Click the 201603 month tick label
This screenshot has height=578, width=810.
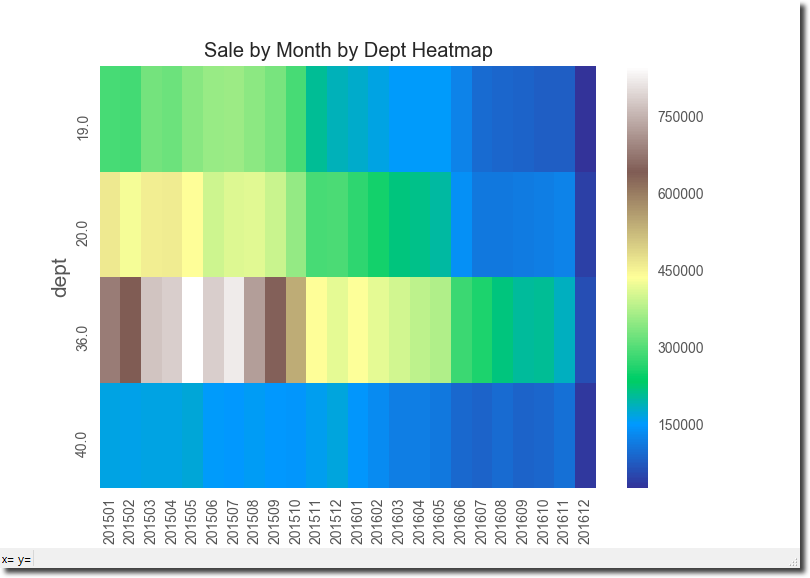point(398,522)
